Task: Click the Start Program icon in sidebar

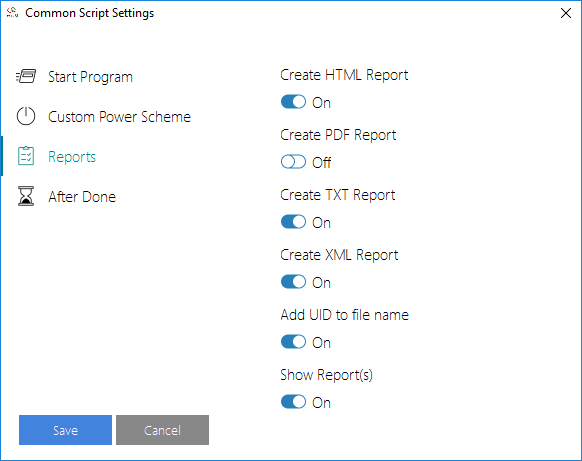Action: pos(26,76)
